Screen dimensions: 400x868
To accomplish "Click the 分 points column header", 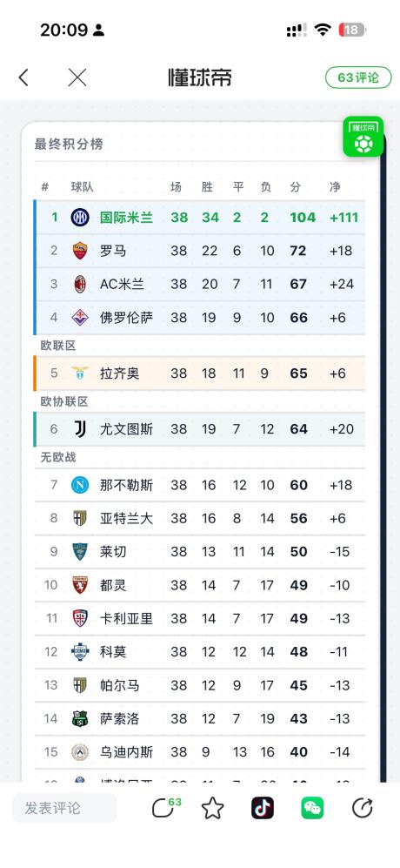I will point(296,187).
